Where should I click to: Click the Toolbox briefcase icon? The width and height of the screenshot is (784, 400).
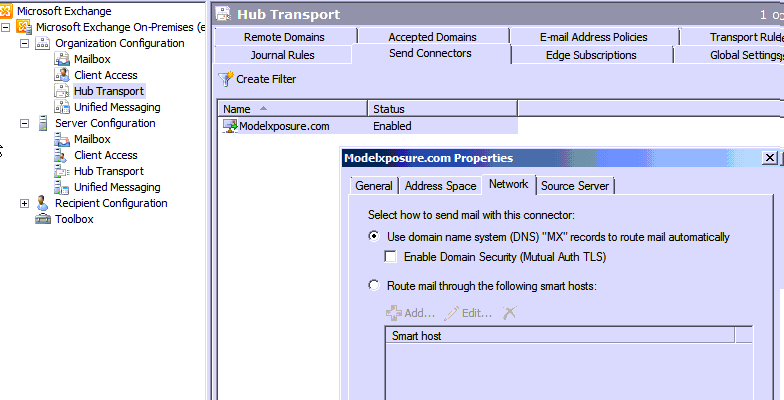(x=43, y=219)
